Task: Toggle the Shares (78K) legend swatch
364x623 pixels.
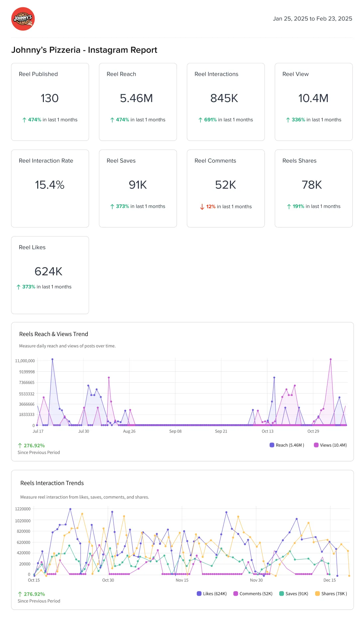Action: tap(317, 593)
